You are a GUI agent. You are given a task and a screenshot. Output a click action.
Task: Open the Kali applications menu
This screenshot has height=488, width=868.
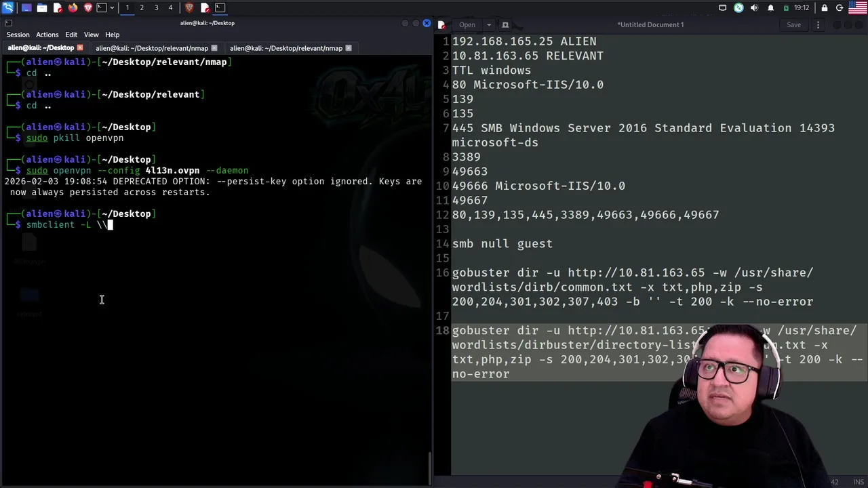[x=8, y=7]
